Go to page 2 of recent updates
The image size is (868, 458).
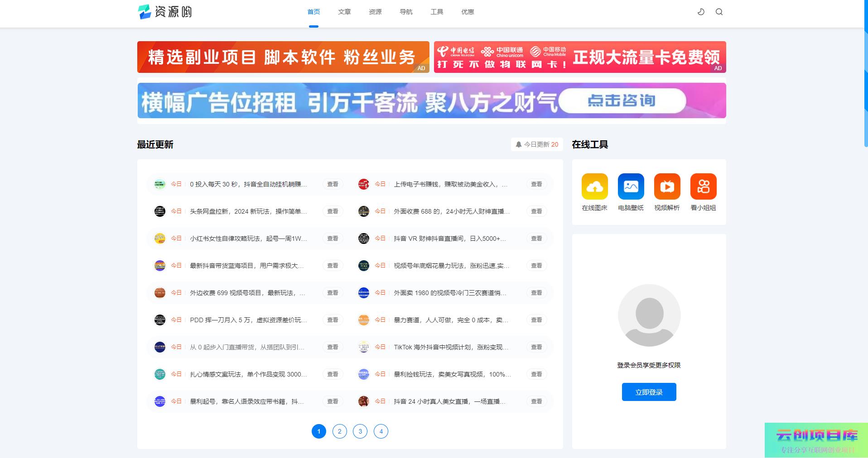339,431
